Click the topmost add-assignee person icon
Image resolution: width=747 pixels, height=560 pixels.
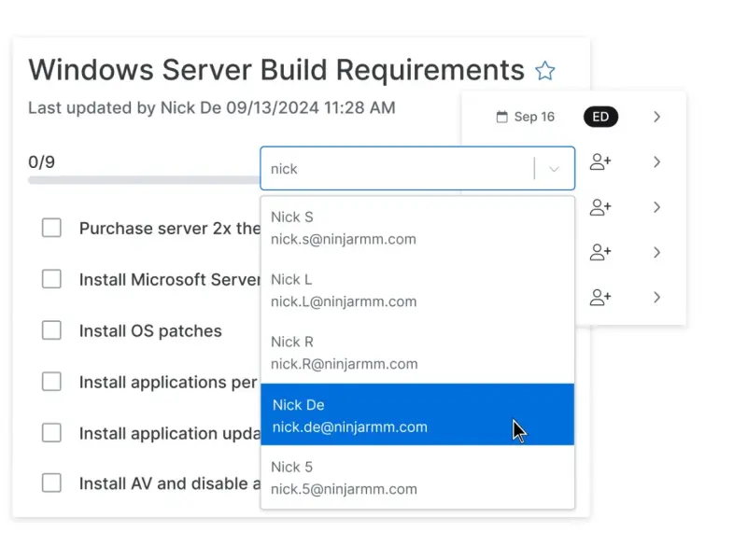[x=600, y=162]
